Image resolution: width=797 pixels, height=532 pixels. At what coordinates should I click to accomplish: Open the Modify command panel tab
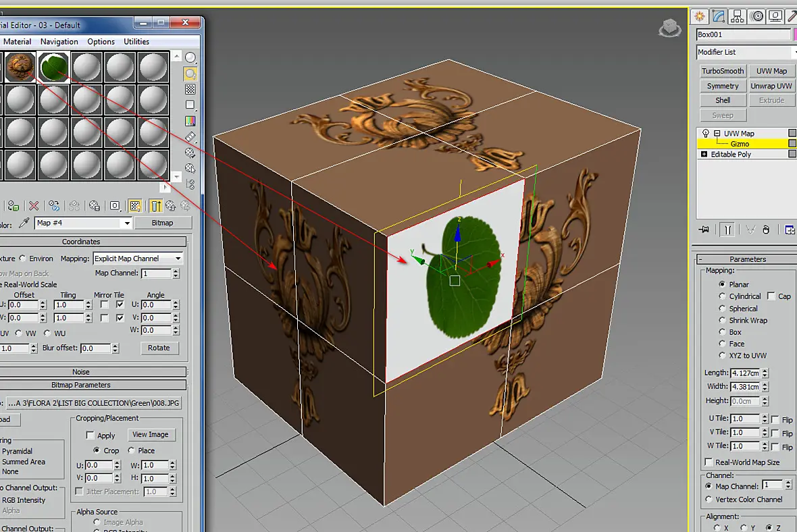pos(719,16)
